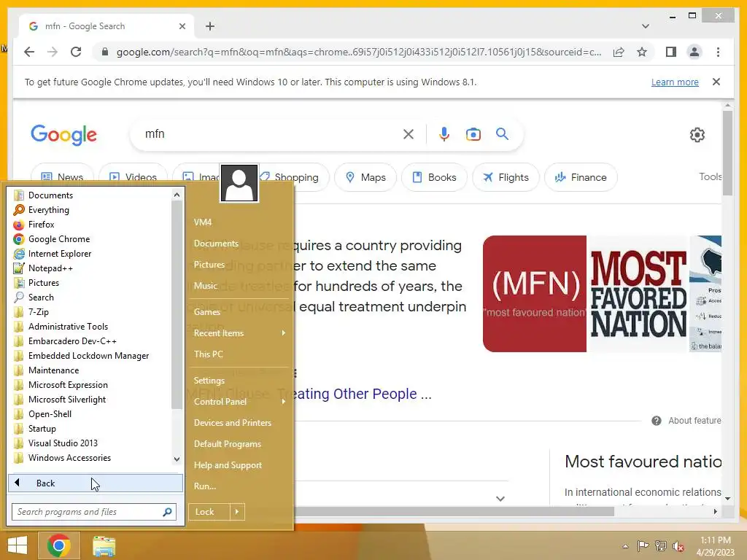Viewport: 747px width, 560px height.
Task: Click the muted volume icon in system tray
Action: pos(678,546)
